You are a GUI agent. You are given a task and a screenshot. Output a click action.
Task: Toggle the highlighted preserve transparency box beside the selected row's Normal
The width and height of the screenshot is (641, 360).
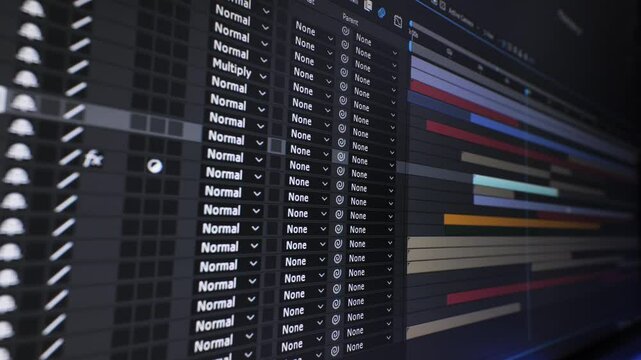pyautogui.click(x=276, y=146)
